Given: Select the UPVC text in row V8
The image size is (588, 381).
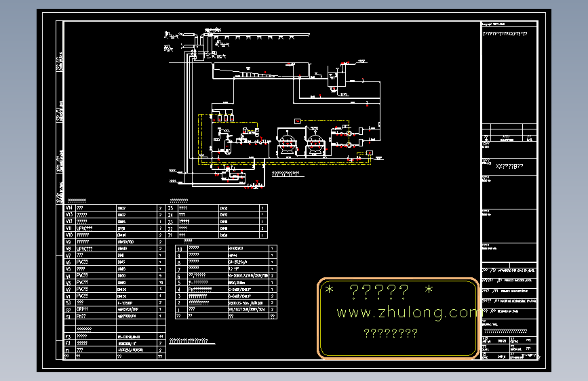Looking at the screenshot, I should point(84,249).
